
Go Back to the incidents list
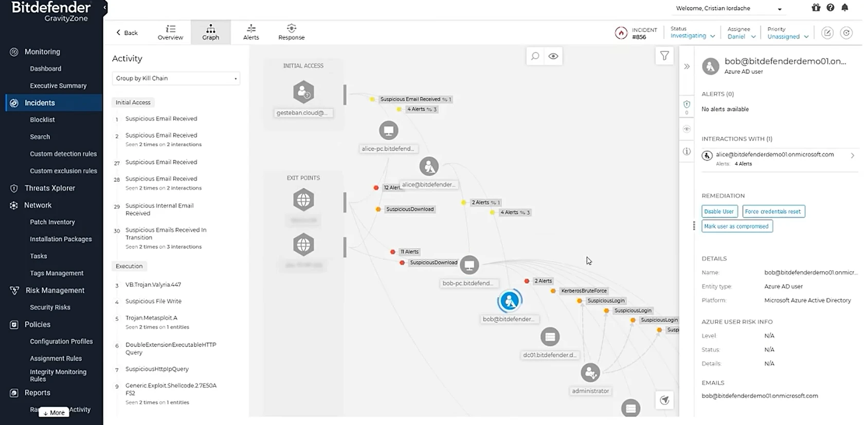(x=126, y=33)
